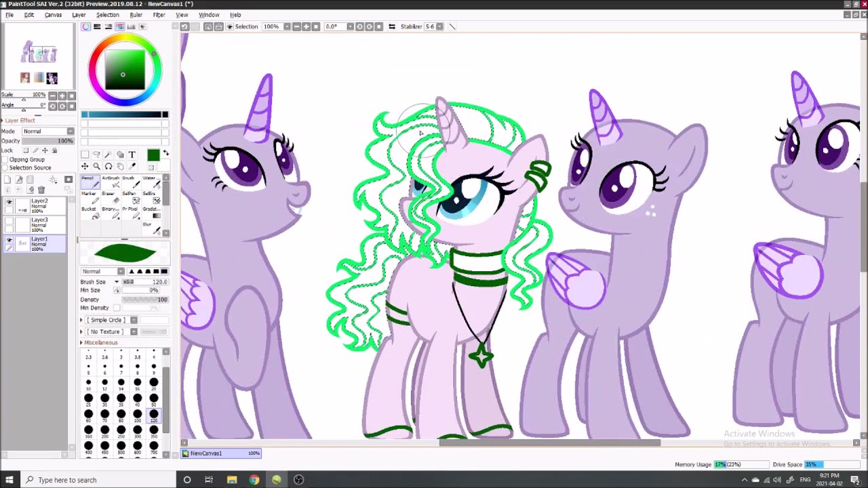Delete the current layer with trash icon
This screenshot has width=868, height=488.
(x=41, y=190)
